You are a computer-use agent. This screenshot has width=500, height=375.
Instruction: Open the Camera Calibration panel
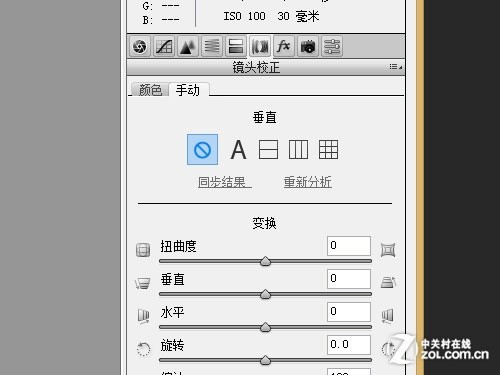[x=308, y=46]
